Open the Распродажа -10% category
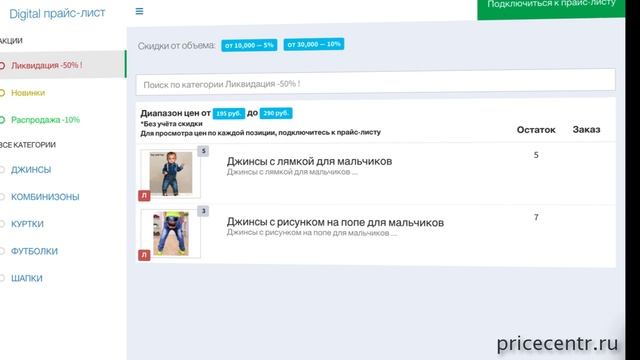The width and height of the screenshot is (640, 360). (x=45, y=120)
